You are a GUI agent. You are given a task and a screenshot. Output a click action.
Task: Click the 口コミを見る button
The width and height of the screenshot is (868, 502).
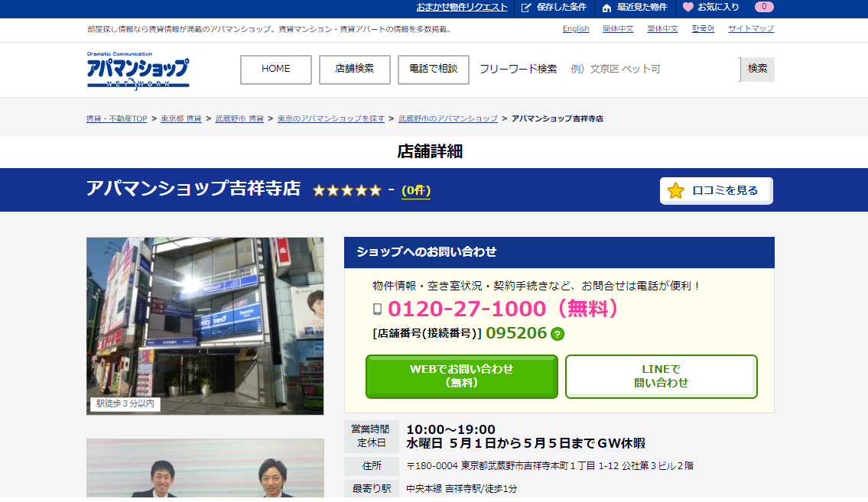click(717, 191)
